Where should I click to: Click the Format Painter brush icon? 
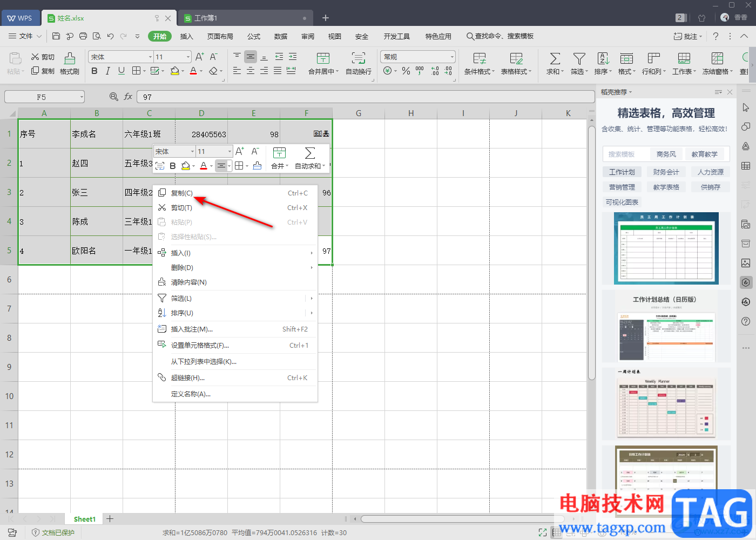70,58
